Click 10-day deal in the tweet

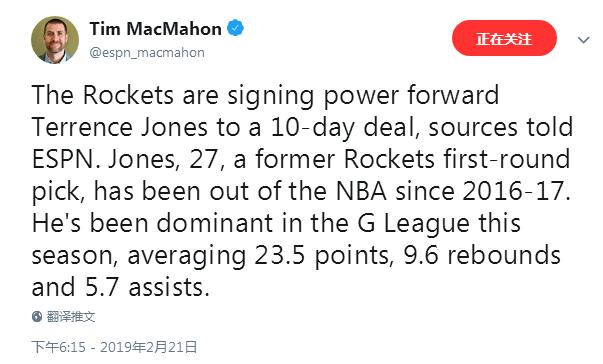point(343,128)
